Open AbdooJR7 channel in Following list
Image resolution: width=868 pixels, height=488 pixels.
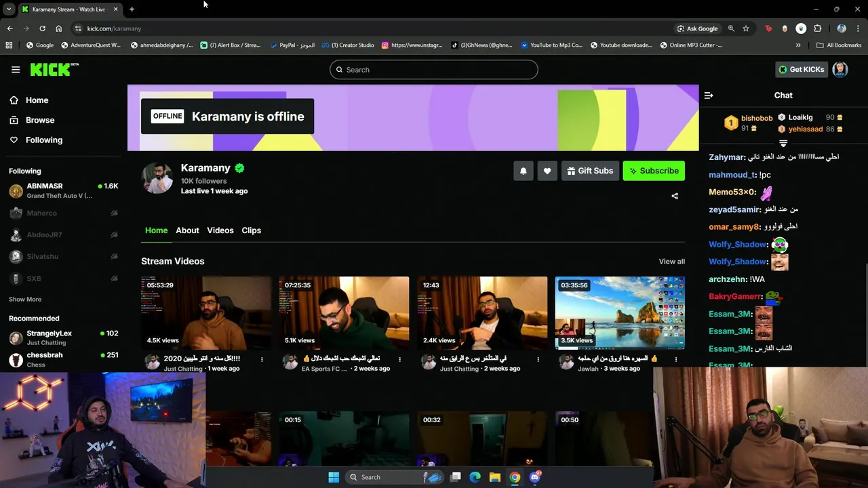(x=64, y=235)
